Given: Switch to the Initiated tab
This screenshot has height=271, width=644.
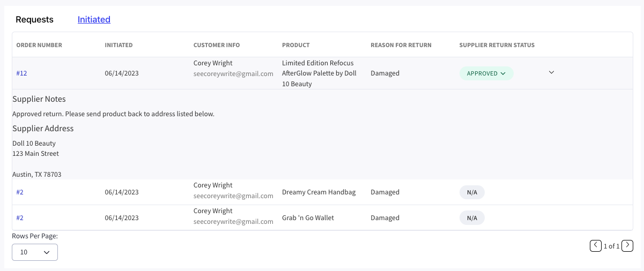Looking at the screenshot, I should coord(94,20).
